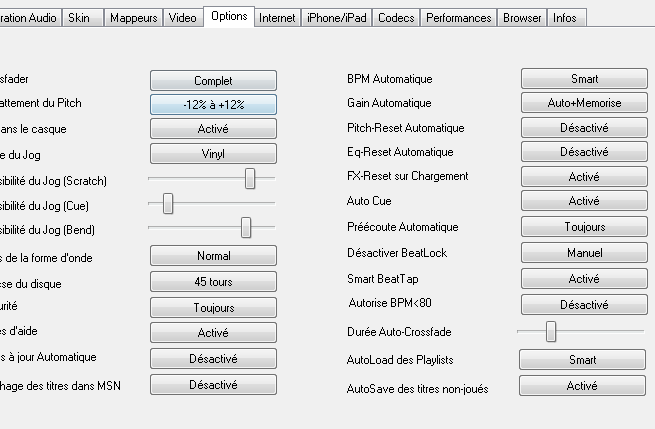Click the Jog Cue sensitivity slider handle
This screenshot has width=655, height=429.
pyautogui.click(x=168, y=203)
